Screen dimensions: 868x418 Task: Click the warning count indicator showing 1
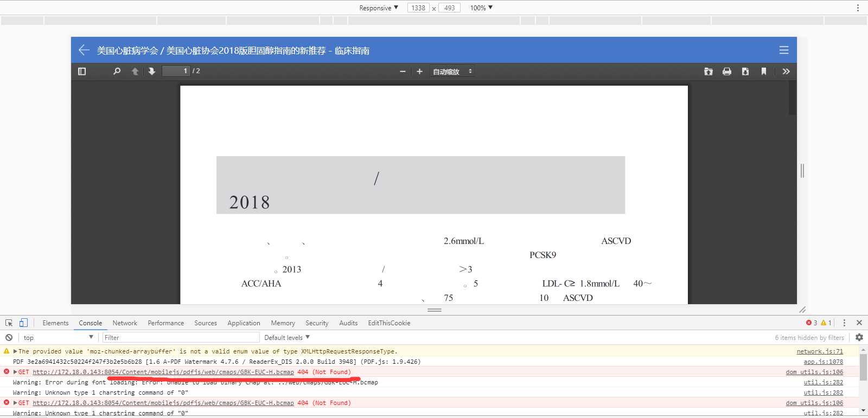pyautogui.click(x=826, y=323)
